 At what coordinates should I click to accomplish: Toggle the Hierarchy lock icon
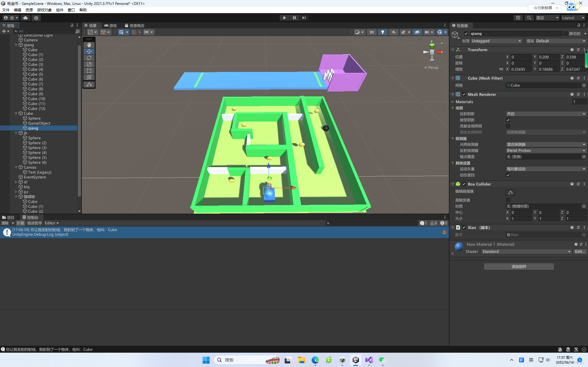click(x=72, y=25)
